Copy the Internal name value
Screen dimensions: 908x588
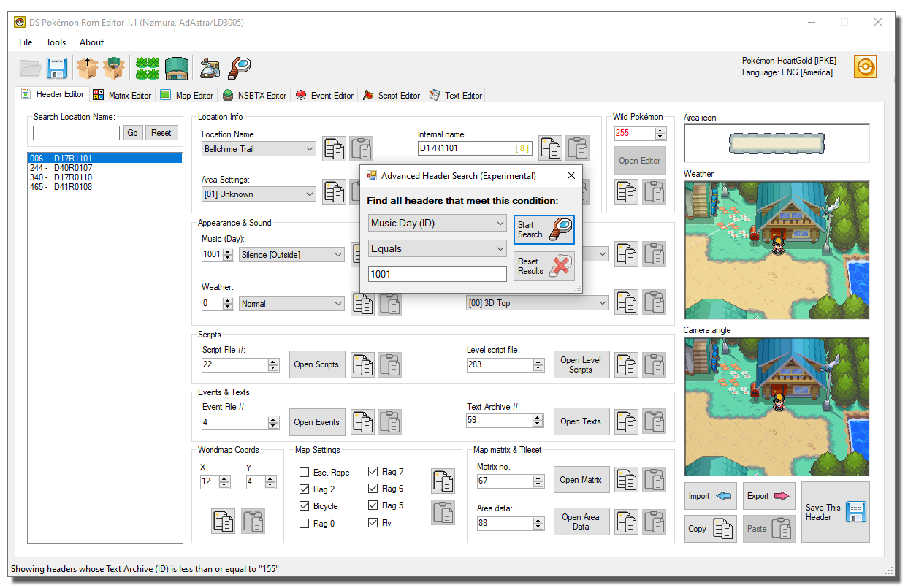pos(551,148)
